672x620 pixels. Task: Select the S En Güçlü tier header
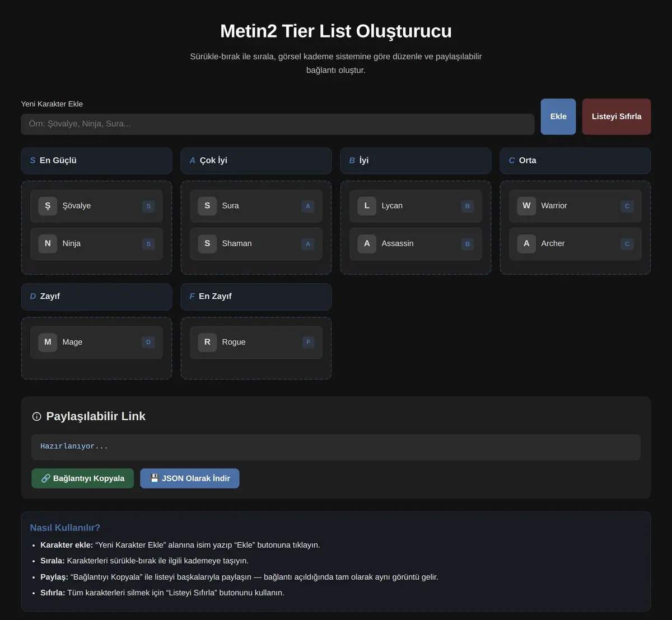[x=96, y=161]
